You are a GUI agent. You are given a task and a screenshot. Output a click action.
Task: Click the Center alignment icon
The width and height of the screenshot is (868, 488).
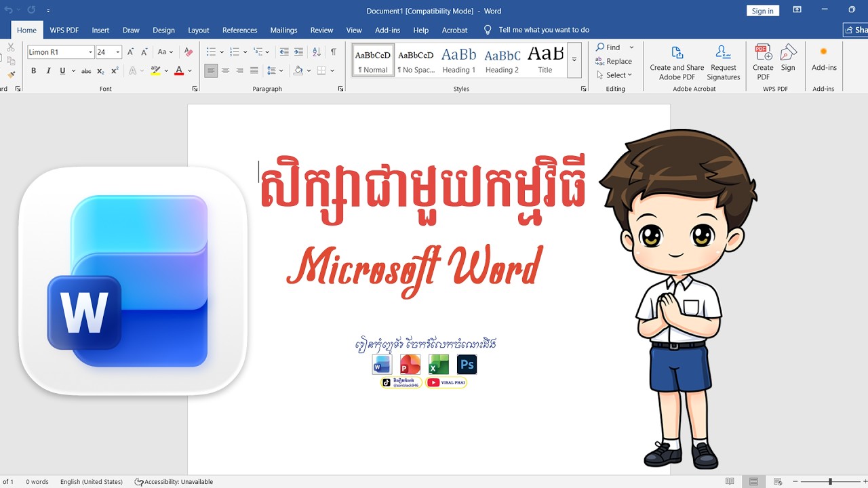(225, 70)
